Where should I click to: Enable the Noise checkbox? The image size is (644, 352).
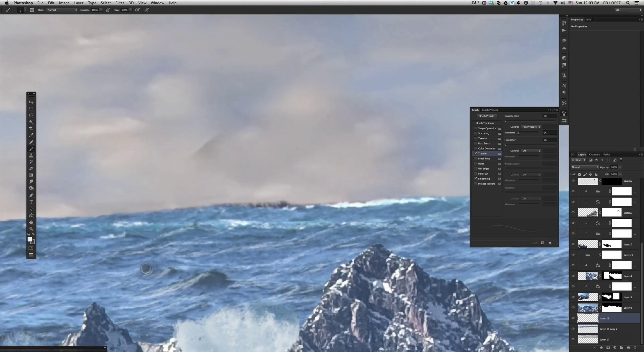[x=475, y=164]
